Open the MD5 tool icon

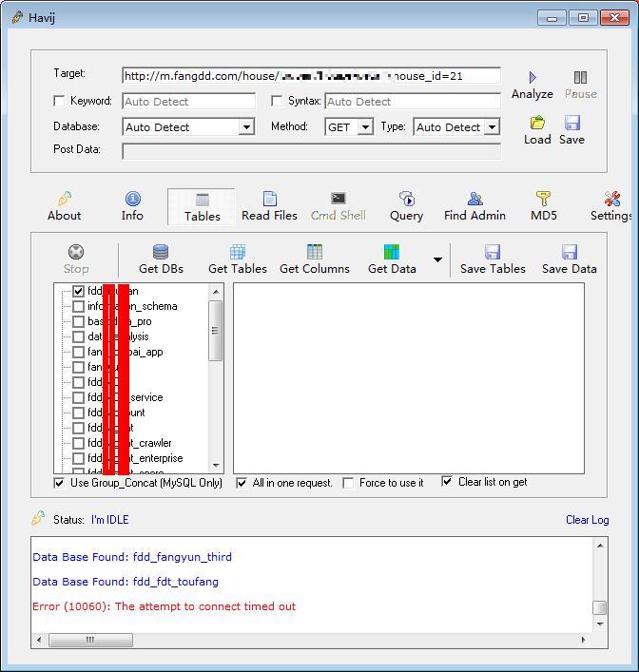(543, 199)
